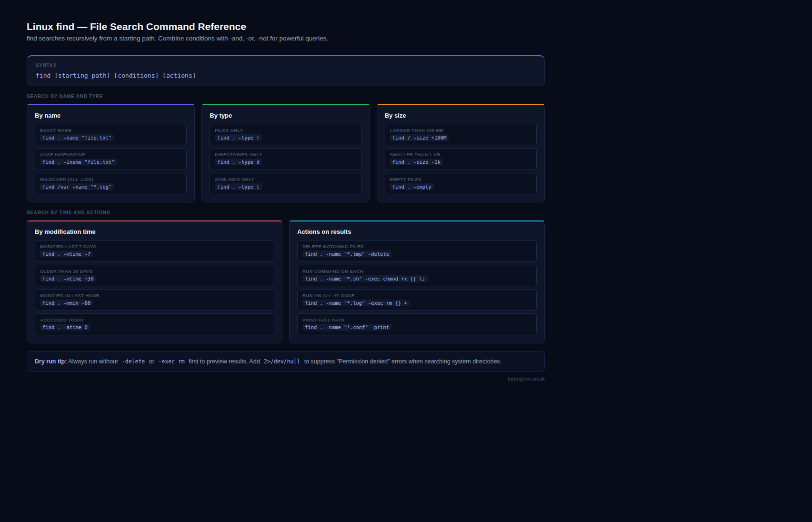
Task: Select the symlinks only -type l command
Action: point(238,187)
